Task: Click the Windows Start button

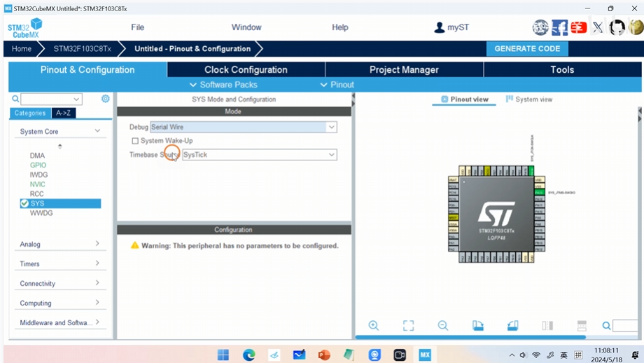Action: pos(223,355)
